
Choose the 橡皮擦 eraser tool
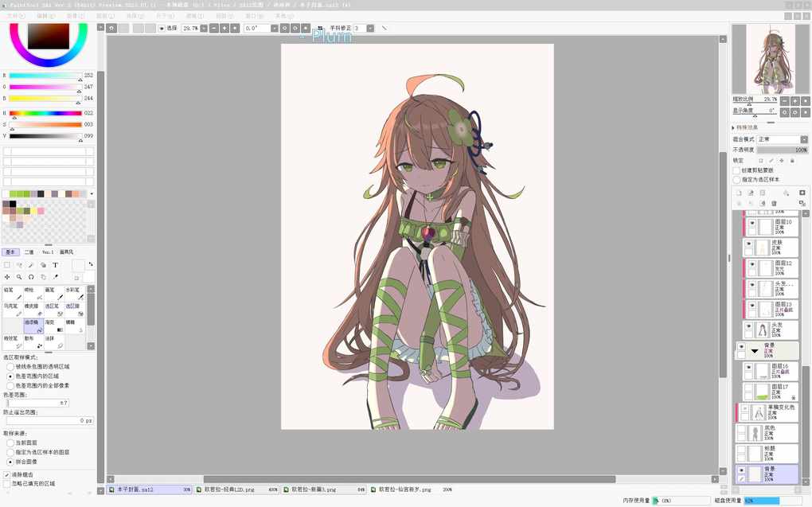(x=33, y=309)
